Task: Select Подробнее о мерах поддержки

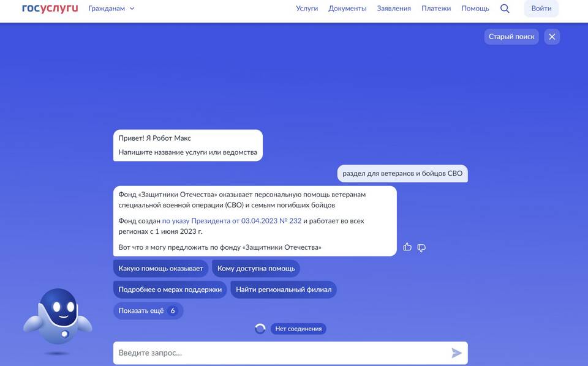Action: pyautogui.click(x=170, y=289)
